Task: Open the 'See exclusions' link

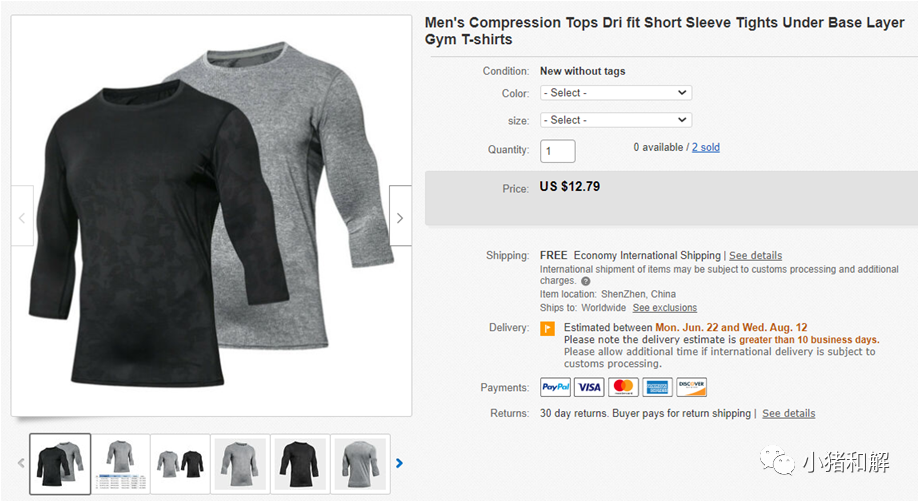Action: coord(665,308)
